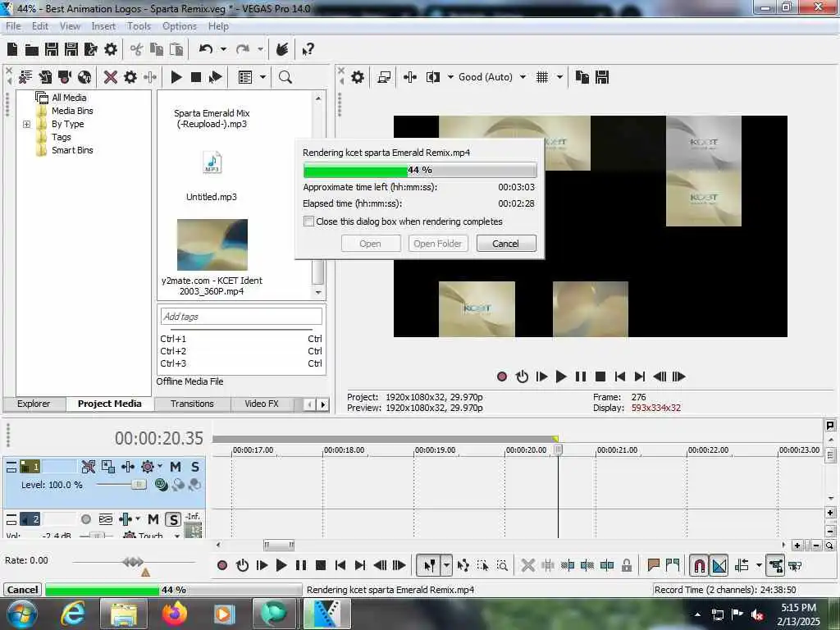
Task: Open Good (Auto) preview quality dropdown
Action: pos(523,77)
